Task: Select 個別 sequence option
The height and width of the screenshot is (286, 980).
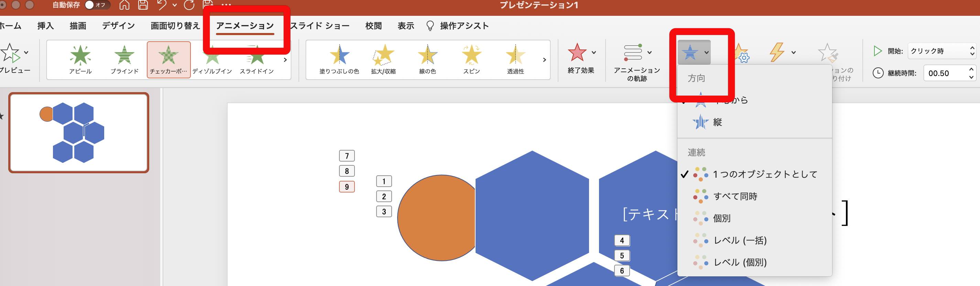Action: 755,218
